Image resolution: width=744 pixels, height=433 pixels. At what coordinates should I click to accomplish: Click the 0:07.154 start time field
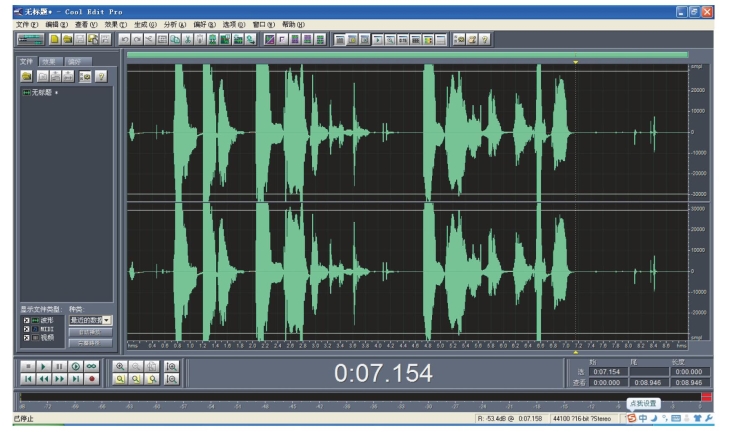point(608,371)
